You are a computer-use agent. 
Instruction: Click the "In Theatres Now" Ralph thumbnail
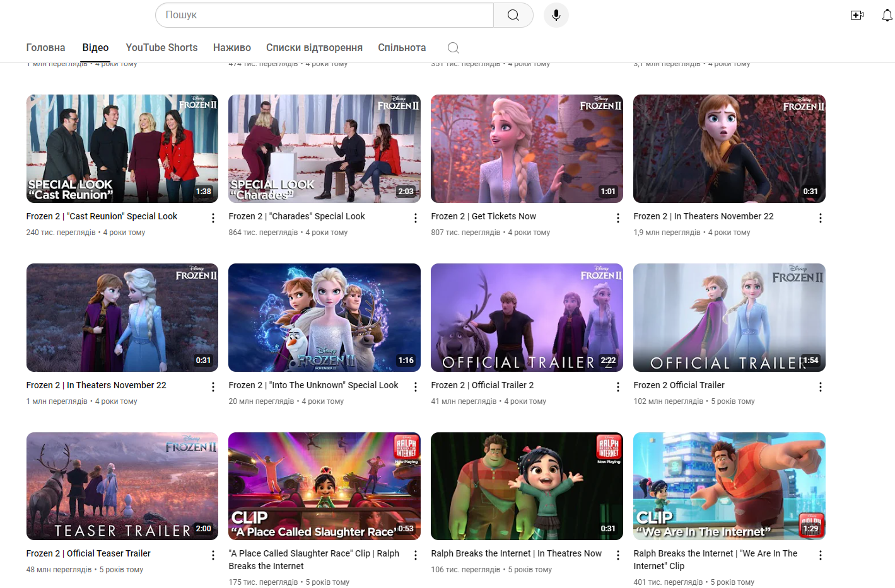[x=527, y=486]
